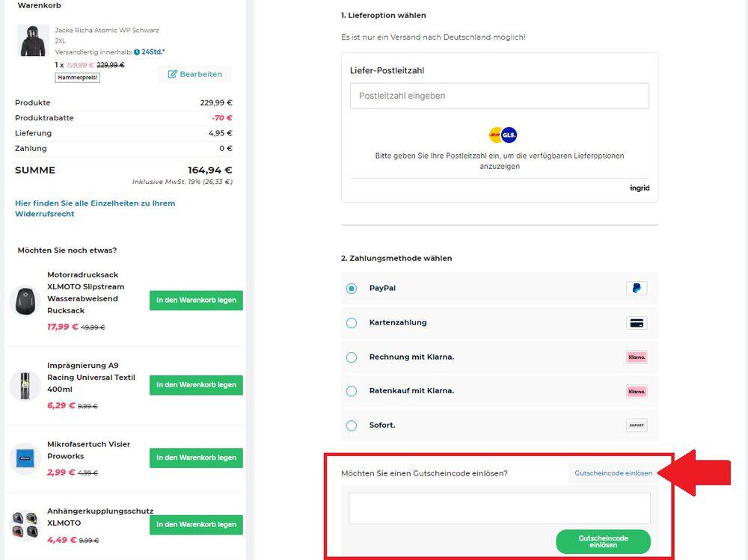Viewport: 748px width, 560px height.
Task: Click the clock icon next to 24Std.
Action: coord(137,52)
